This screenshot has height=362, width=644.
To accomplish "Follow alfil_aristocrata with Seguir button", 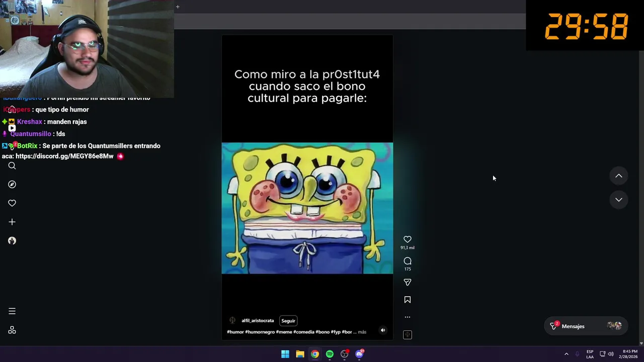I will (288, 321).
